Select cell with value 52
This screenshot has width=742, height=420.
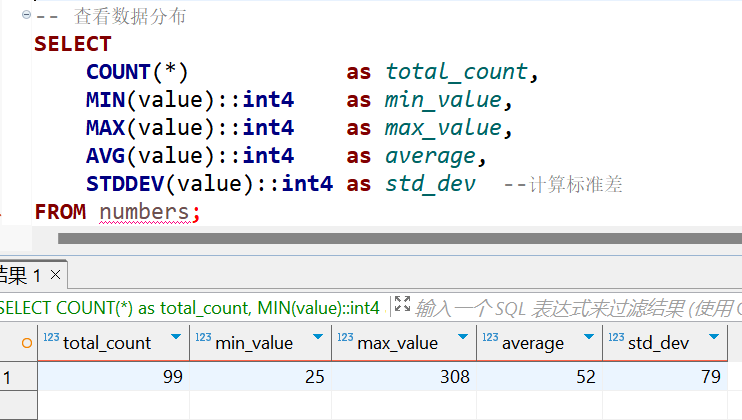[539, 377]
